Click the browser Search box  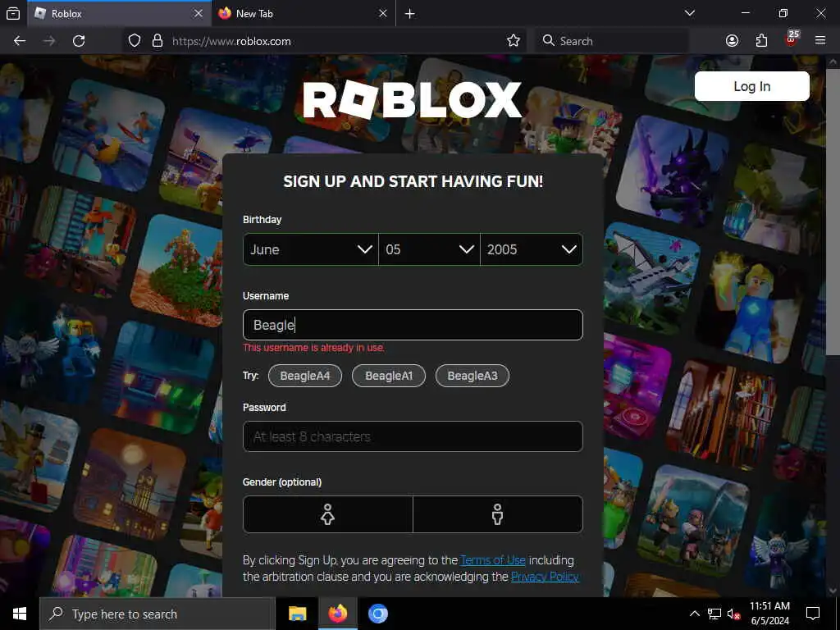pyautogui.click(x=611, y=41)
